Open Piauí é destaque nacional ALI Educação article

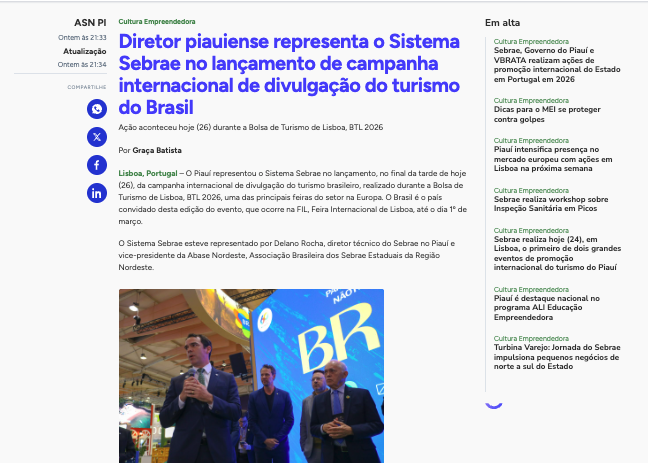coord(546,308)
